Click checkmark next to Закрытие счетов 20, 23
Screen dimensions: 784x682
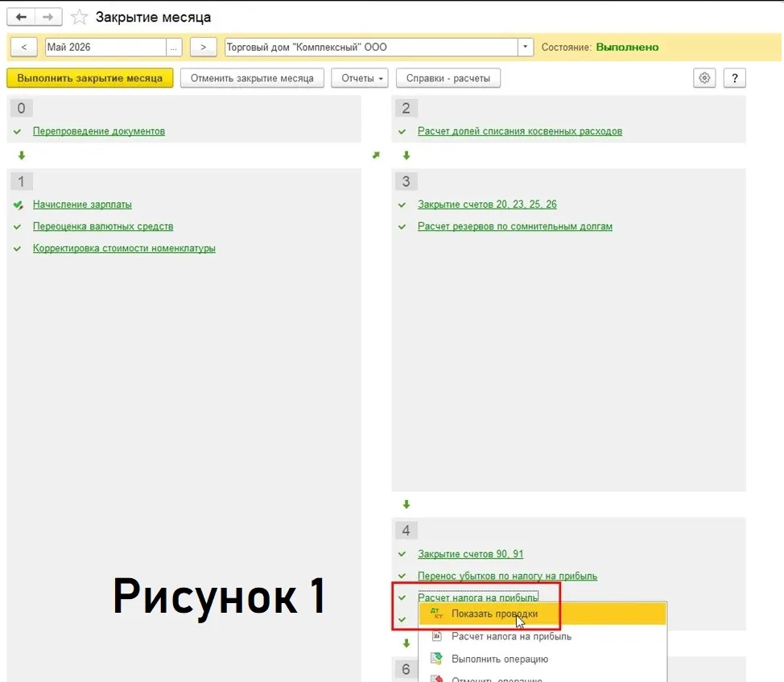[x=402, y=205]
